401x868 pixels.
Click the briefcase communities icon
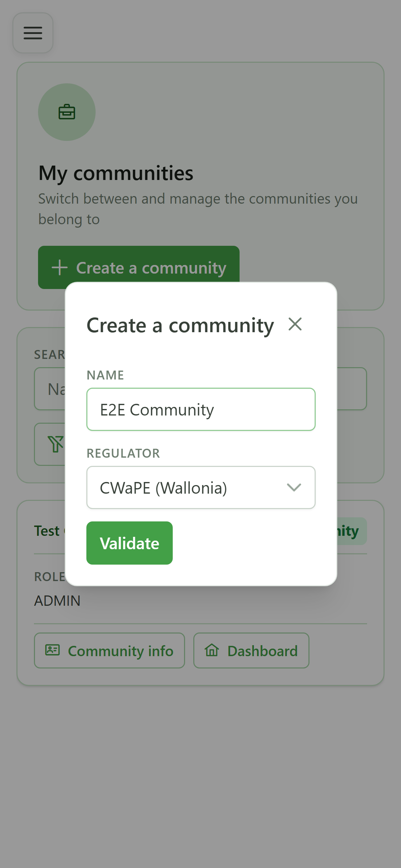[x=67, y=112]
